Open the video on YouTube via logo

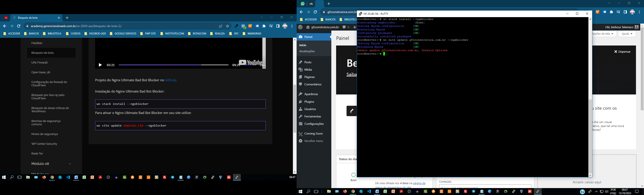click(250, 62)
